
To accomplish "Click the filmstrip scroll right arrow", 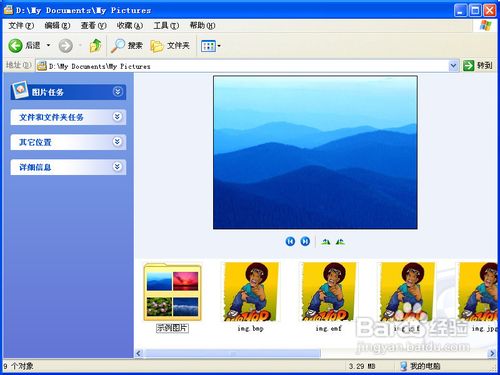I will tap(492, 353).
